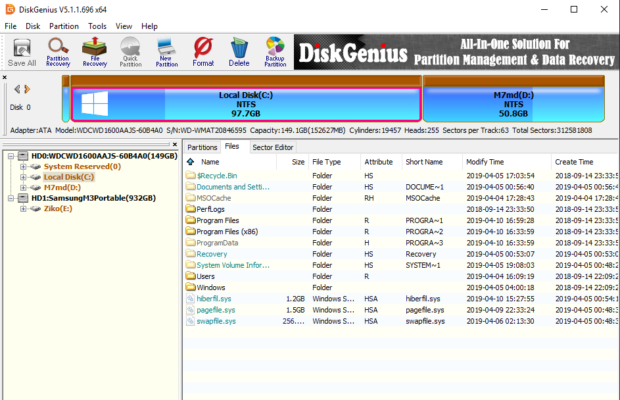Click the hiberfil.sys file icon
Viewport: 620px width, 400px height.
coord(191,298)
